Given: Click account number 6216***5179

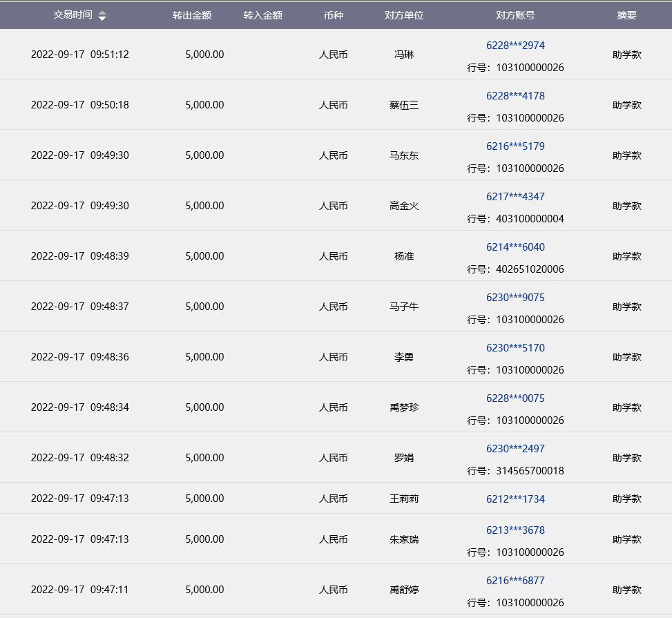Looking at the screenshot, I should pyautogui.click(x=515, y=146).
